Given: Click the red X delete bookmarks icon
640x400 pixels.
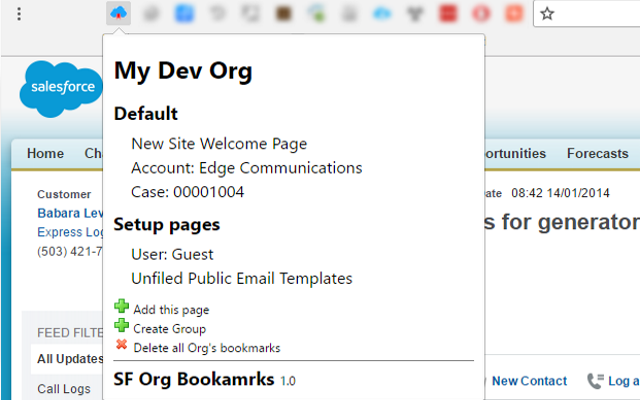Looking at the screenshot, I should pyautogui.click(x=121, y=344).
